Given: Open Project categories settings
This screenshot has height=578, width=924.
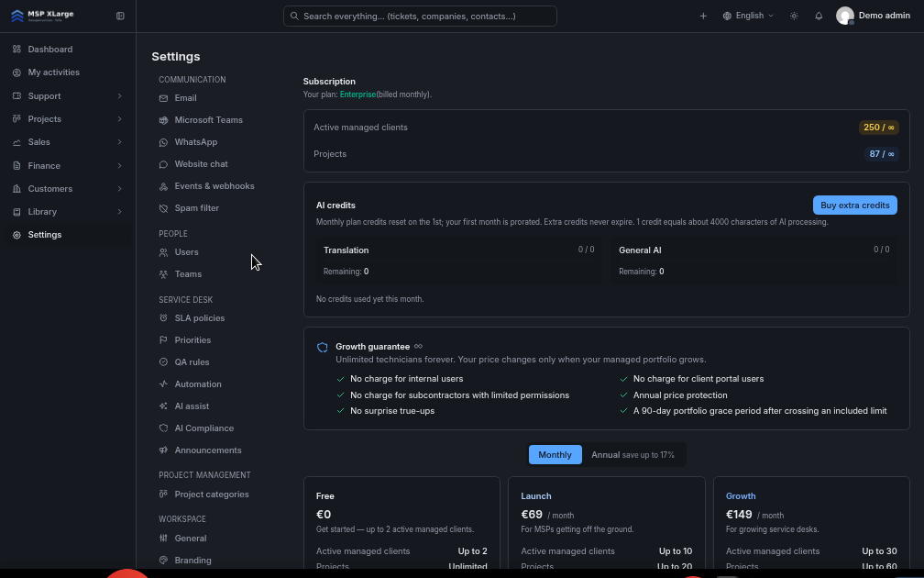Looking at the screenshot, I should pos(211,495).
